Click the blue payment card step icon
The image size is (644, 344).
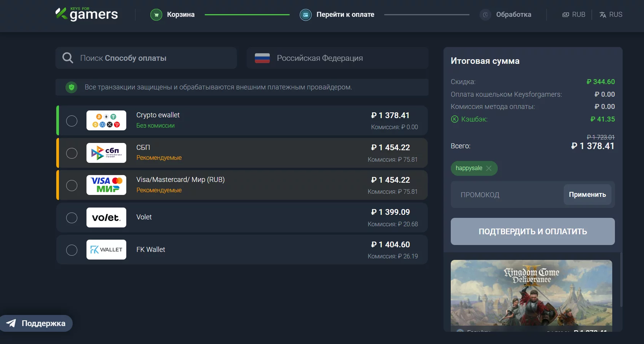click(x=305, y=15)
